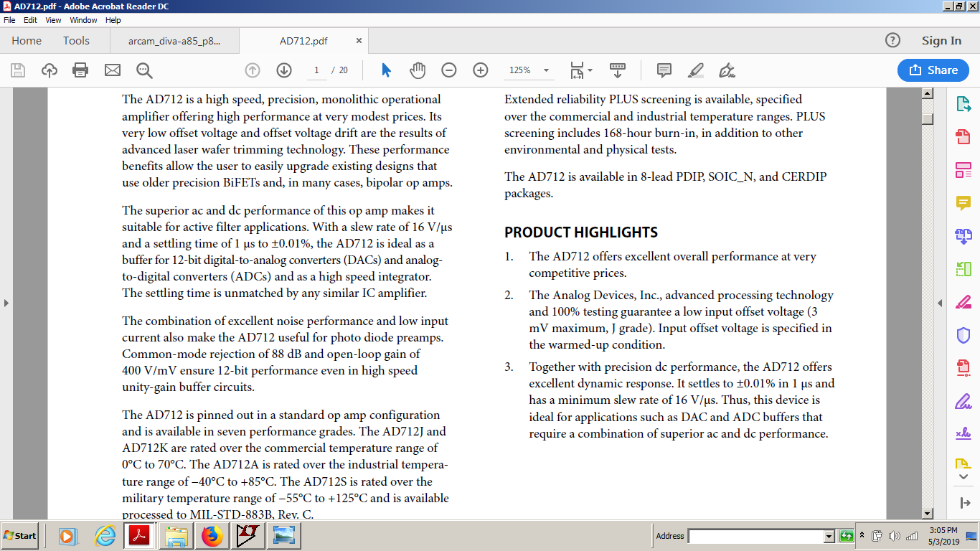Open Request Signatures tool in sidebar
980x551 pixels.
click(963, 434)
